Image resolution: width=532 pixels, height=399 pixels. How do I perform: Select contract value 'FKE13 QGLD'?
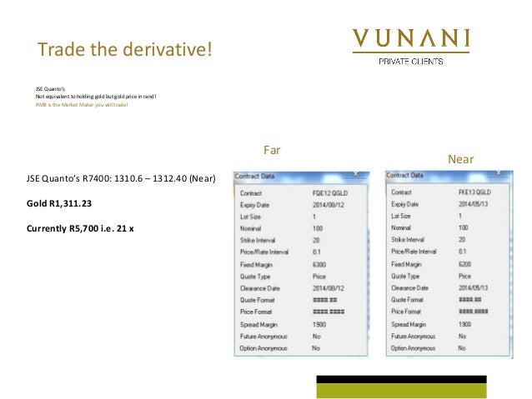[x=474, y=192]
